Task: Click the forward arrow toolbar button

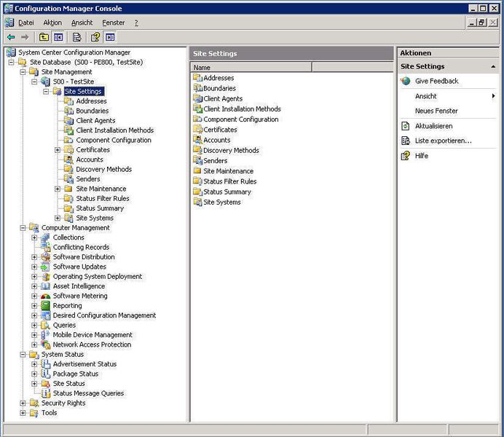Action: click(x=25, y=37)
